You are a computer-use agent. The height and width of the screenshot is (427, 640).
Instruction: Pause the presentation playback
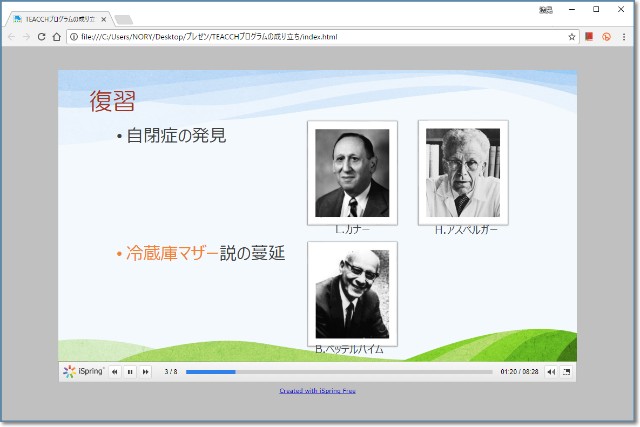pos(130,372)
